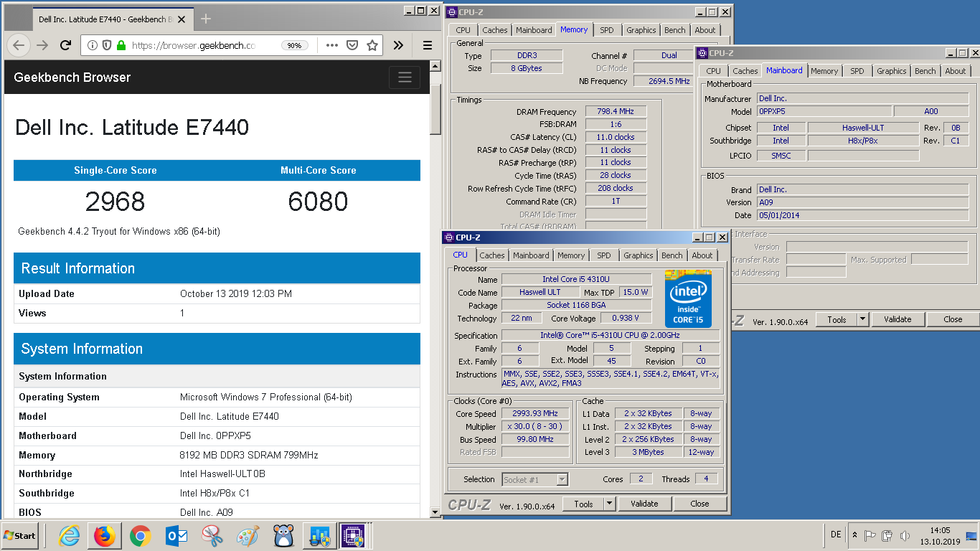Click Tools button in Mainboard CPU-Z window
The height and width of the screenshot is (551, 980).
[837, 320]
